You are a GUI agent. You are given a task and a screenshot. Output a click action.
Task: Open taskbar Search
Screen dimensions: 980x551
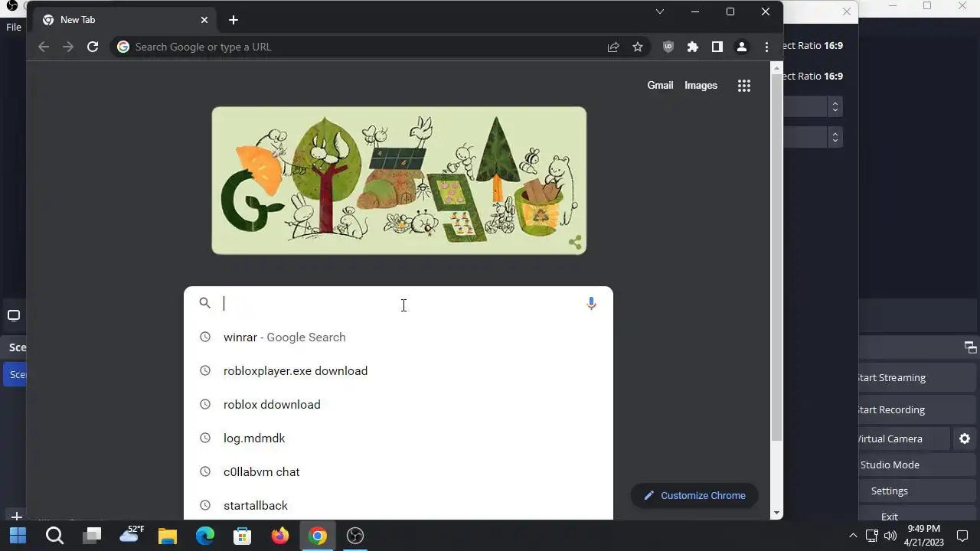55,536
